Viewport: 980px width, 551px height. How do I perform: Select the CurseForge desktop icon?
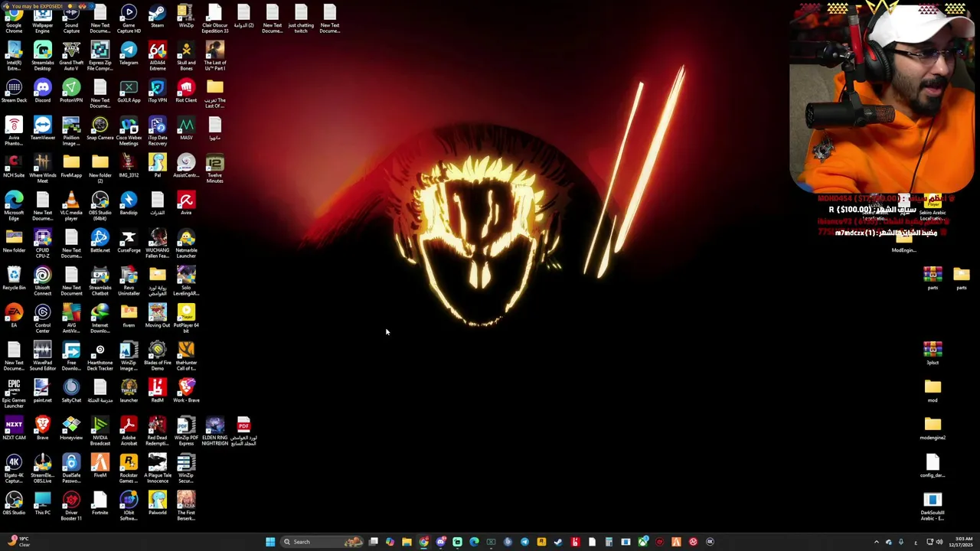click(129, 241)
